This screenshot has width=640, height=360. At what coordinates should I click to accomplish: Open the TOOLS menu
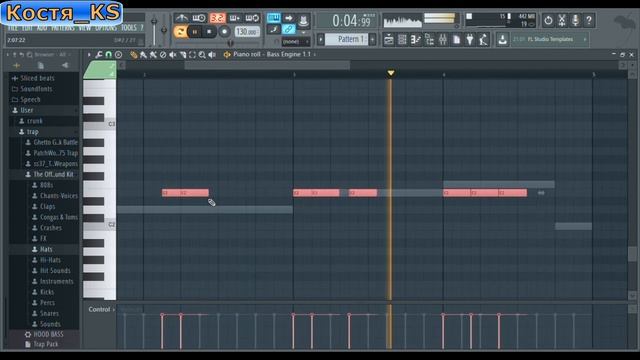pyautogui.click(x=129, y=28)
